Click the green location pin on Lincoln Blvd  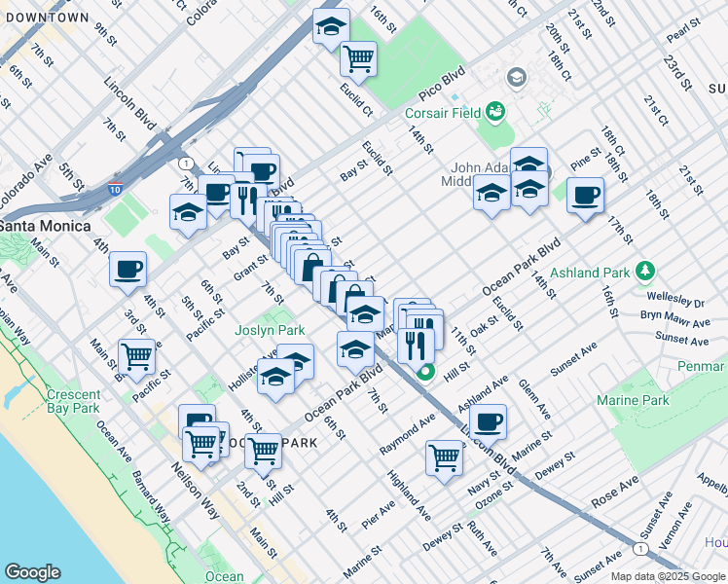point(426,374)
